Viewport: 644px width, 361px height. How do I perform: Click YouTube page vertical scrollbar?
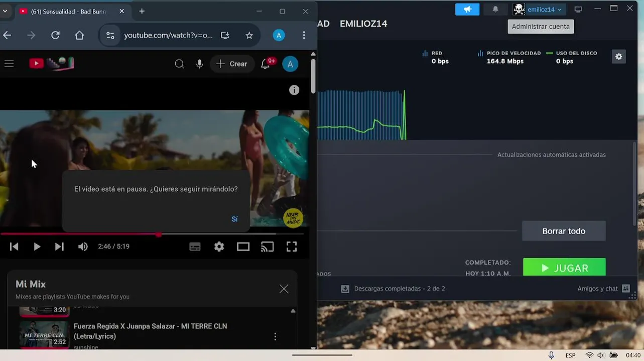click(313, 76)
